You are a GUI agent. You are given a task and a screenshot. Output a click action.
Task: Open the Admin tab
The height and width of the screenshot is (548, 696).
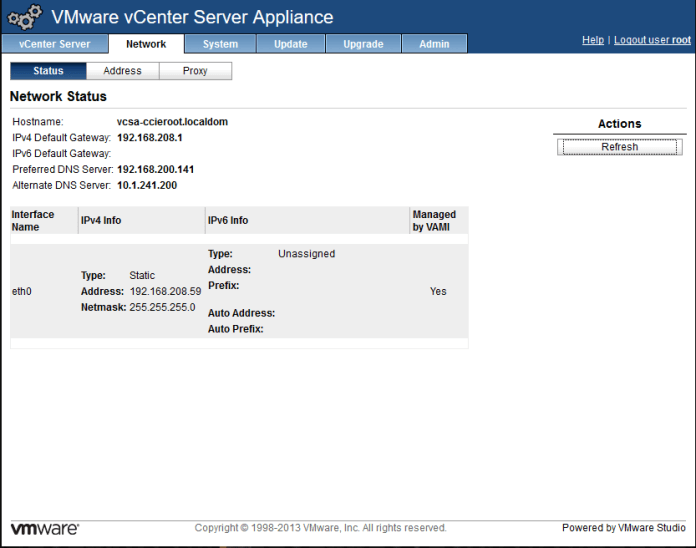tap(434, 44)
